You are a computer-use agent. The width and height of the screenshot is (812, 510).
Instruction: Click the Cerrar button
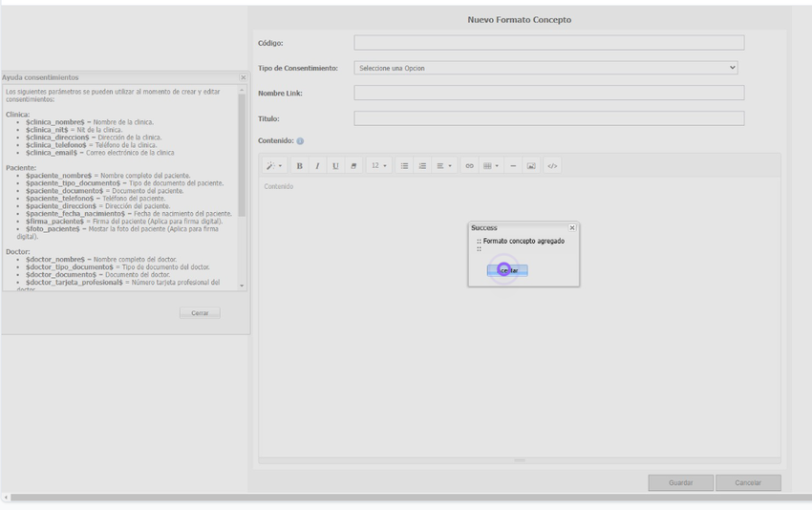click(x=200, y=312)
